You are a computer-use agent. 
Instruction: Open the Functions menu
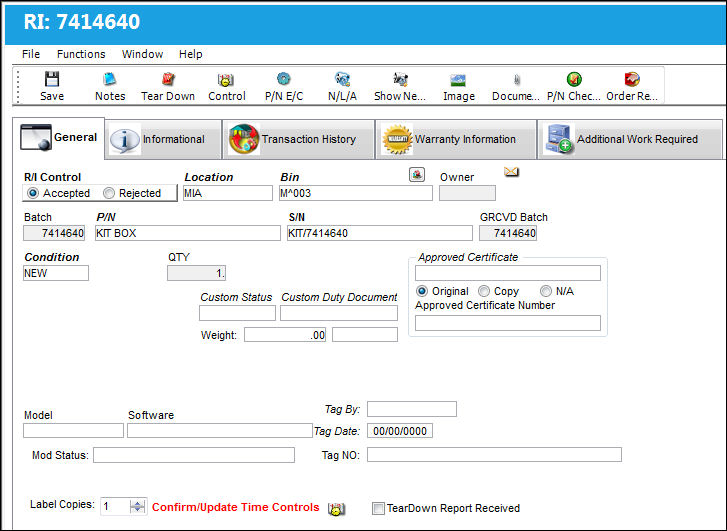click(x=81, y=54)
